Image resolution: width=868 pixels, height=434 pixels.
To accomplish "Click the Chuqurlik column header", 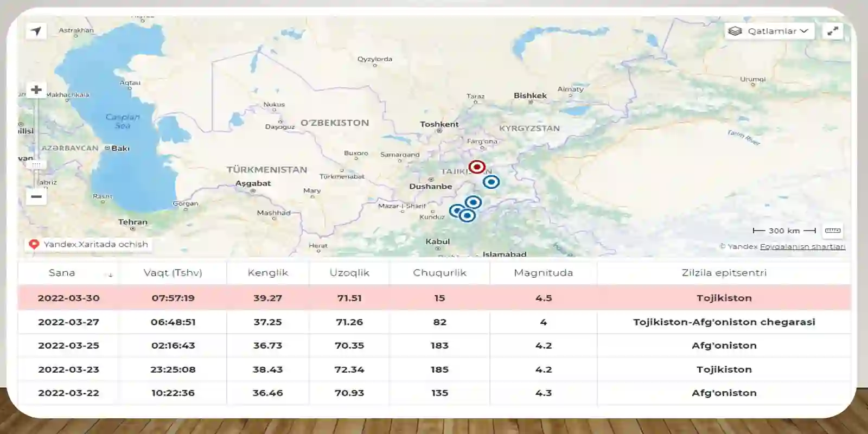I will (439, 273).
